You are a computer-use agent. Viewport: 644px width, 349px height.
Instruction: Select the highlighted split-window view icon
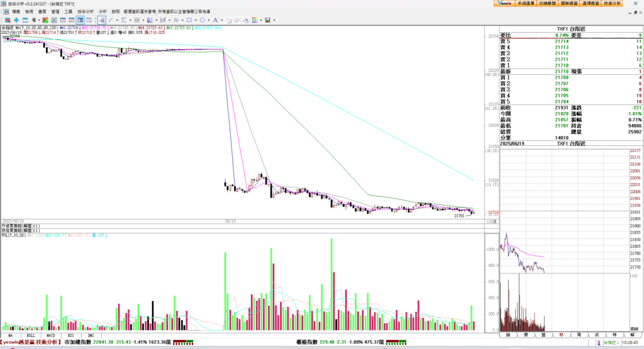(x=80, y=20)
